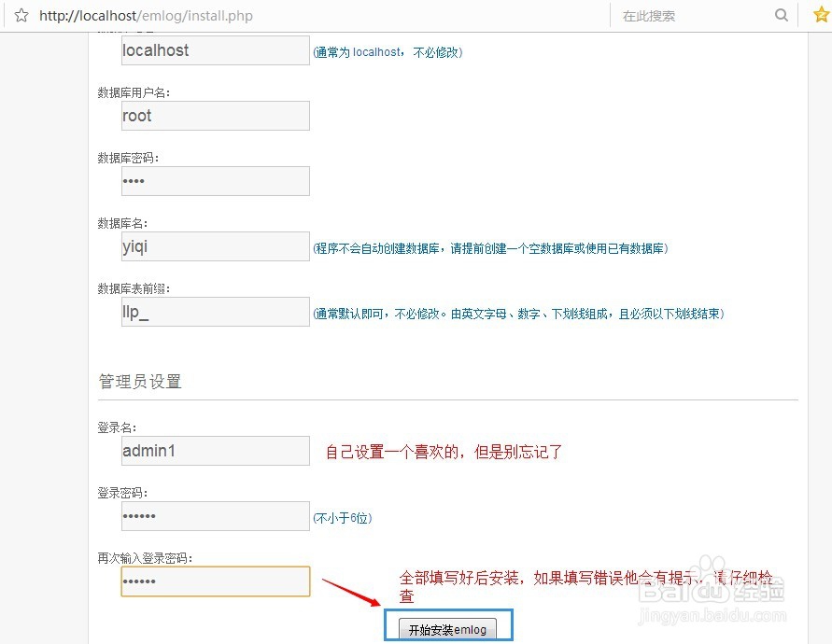
Task: Click the 不小于6位 password hint
Action: pos(343,518)
